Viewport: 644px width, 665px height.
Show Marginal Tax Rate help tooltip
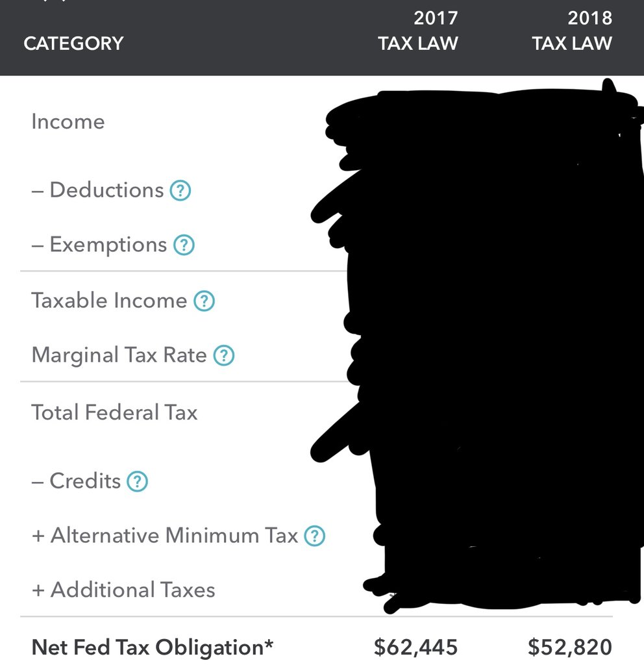pos(224,356)
